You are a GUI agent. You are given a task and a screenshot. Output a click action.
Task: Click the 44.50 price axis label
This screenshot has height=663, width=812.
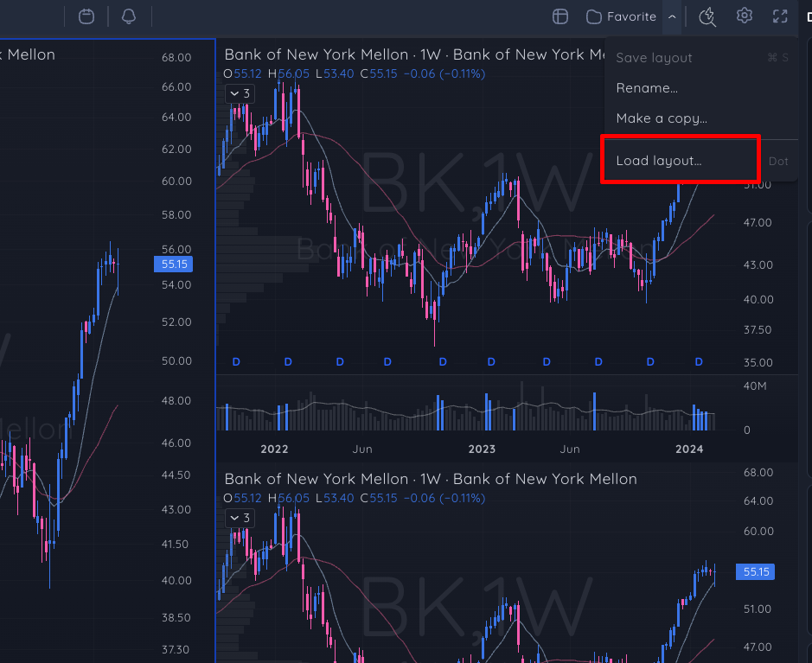click(176, 475)
